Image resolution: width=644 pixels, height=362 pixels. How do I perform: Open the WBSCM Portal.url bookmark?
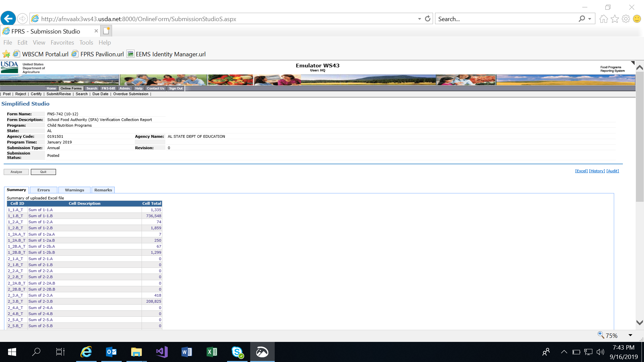point(45,54)
